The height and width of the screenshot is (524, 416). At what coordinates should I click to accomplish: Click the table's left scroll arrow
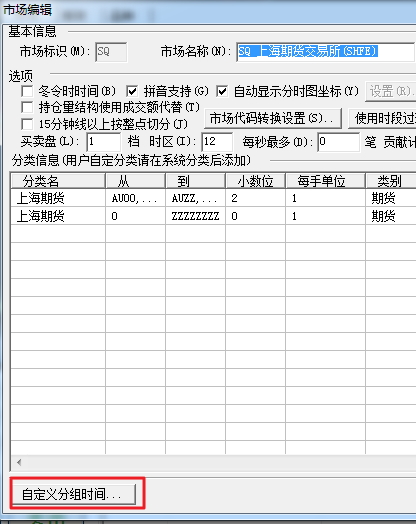click(x=19, y=463)
